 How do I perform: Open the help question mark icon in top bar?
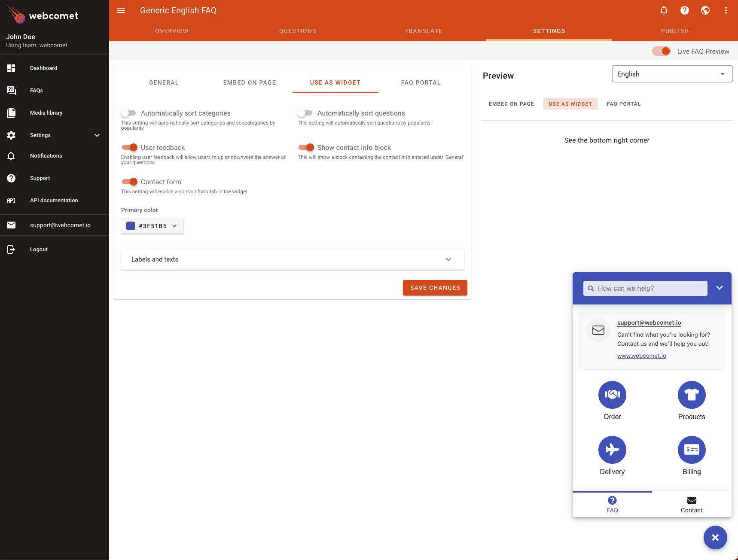[x=685, y=10]
